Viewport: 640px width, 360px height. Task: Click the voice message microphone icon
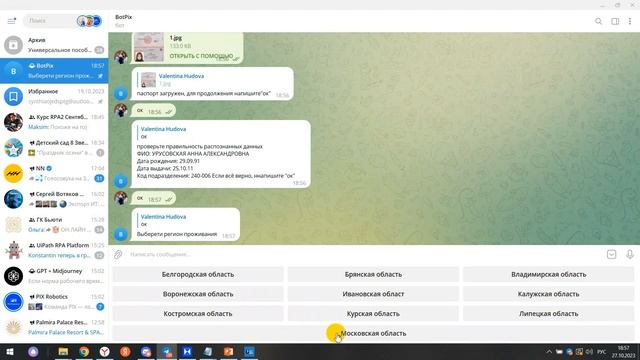630,254
